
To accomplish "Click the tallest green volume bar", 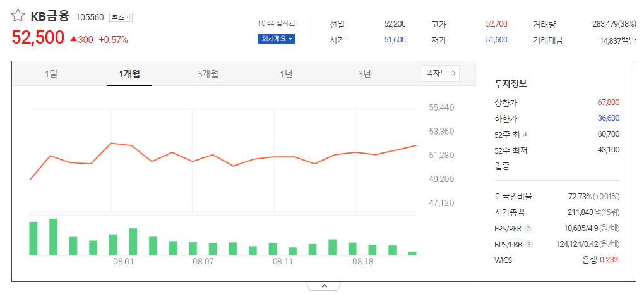I will pos(54,237).
